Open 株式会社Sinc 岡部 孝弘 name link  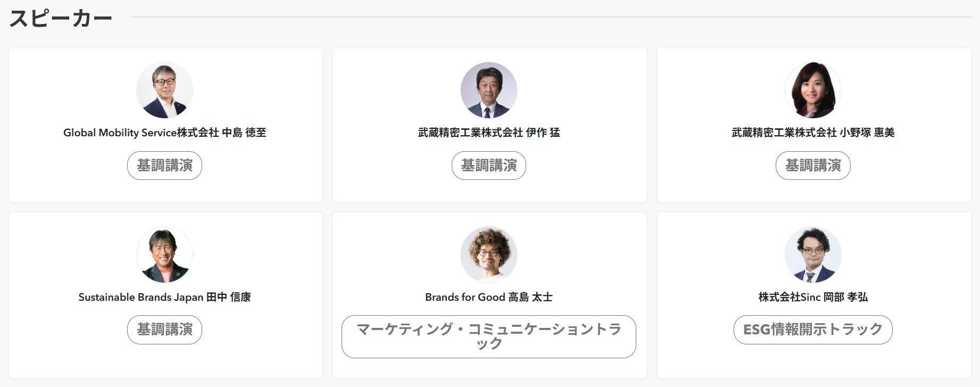point(813,297)
